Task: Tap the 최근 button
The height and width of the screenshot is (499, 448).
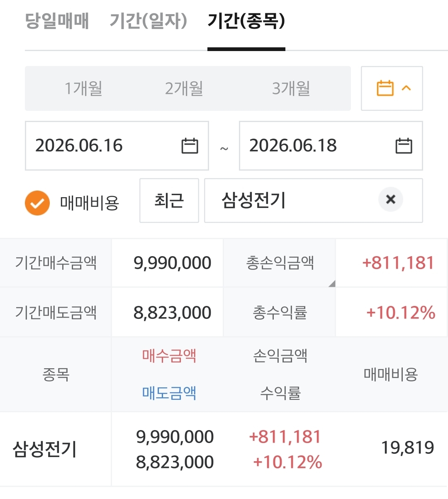Action: [169, 201]
